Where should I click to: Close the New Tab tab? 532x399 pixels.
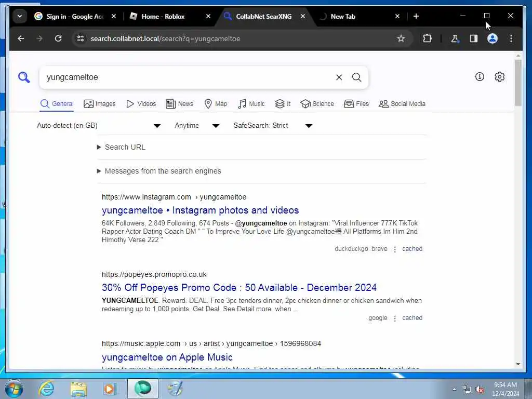click(x=397, y=16)
